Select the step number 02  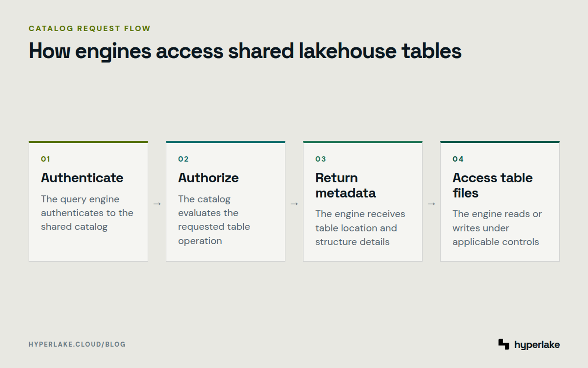tap(183, 159)
